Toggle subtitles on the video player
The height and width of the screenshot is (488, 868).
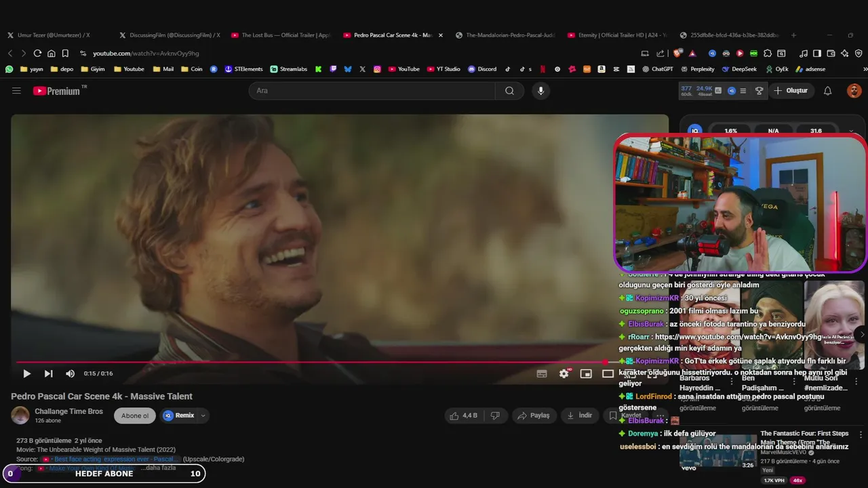tap(542, 373)
